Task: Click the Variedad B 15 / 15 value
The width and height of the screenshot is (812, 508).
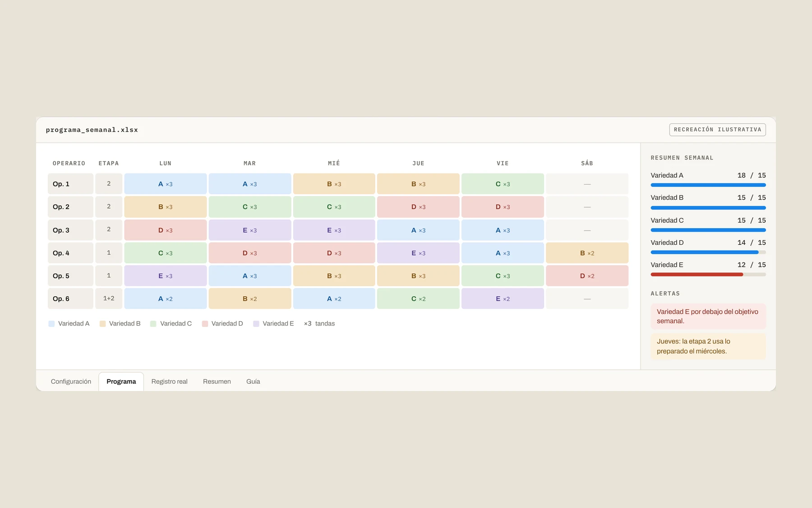Action: [752, 198]
